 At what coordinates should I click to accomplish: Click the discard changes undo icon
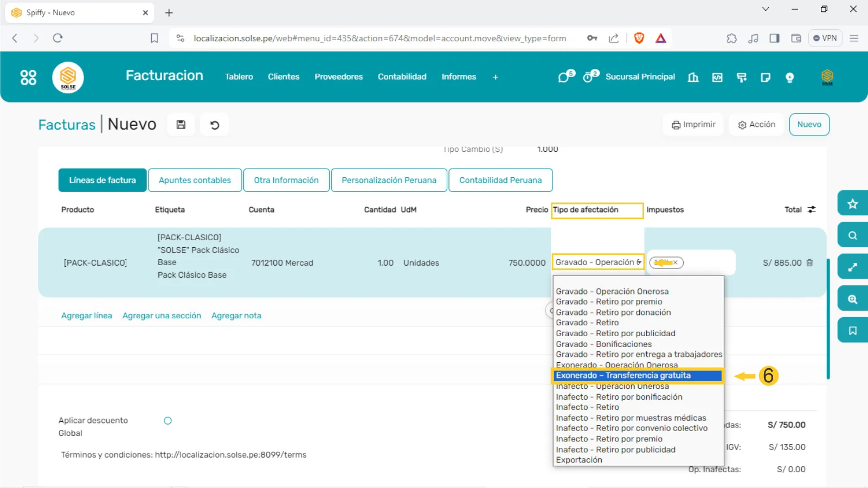(x=215, y=125)
